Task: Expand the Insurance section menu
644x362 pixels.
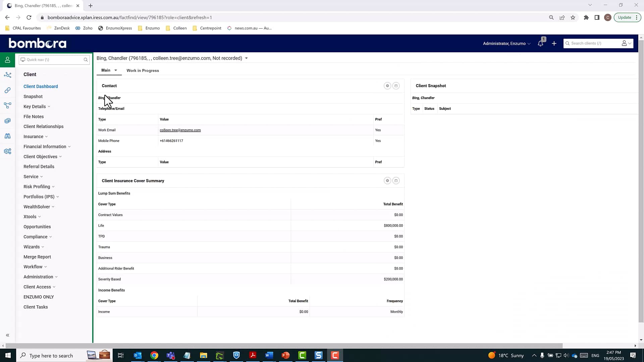Action: [x=36, y=136]
